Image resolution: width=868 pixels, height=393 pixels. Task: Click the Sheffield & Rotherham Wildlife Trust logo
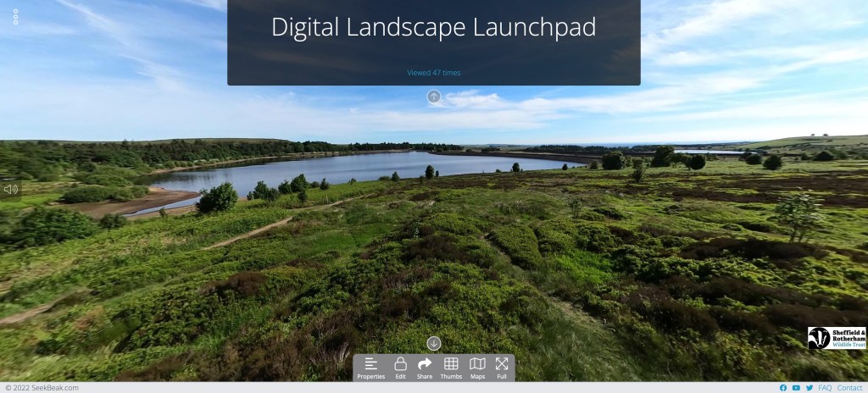click(x=837, y=338)
